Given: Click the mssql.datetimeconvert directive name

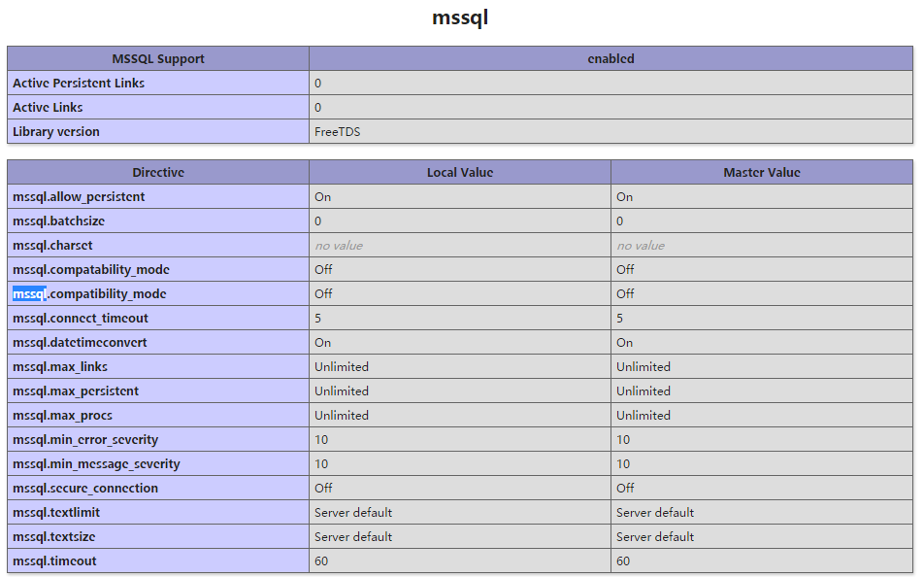Looking at the screenshot, I should coord(80,342).
